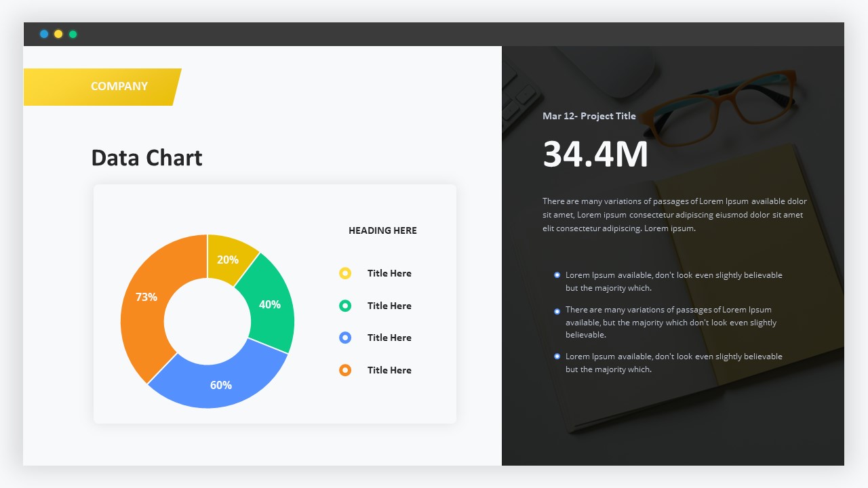
Task: Click the green window dot
Action: pyautogui.click(x=73, y=34)
